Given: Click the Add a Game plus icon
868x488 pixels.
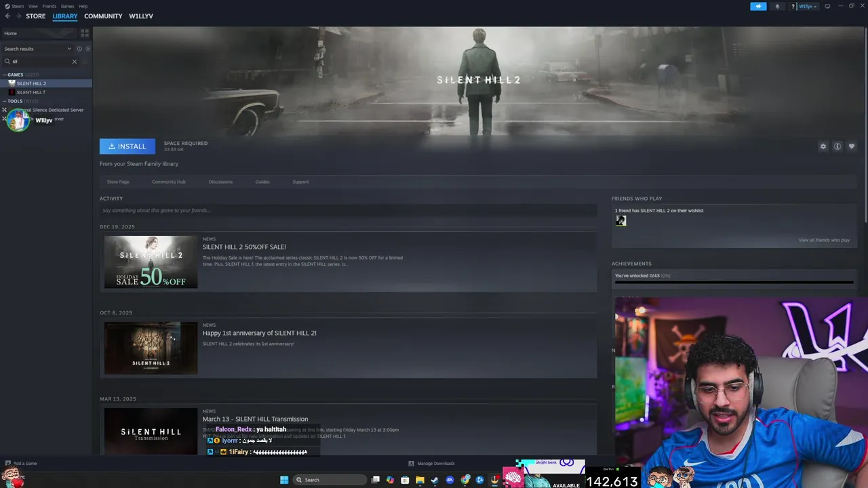Looking at the screenshot, I should pyautogui.click(x=7, y=464).
